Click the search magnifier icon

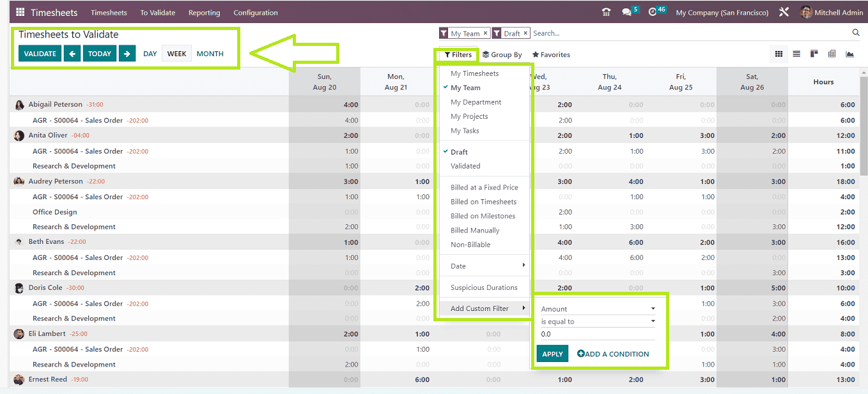click(856, 33)
